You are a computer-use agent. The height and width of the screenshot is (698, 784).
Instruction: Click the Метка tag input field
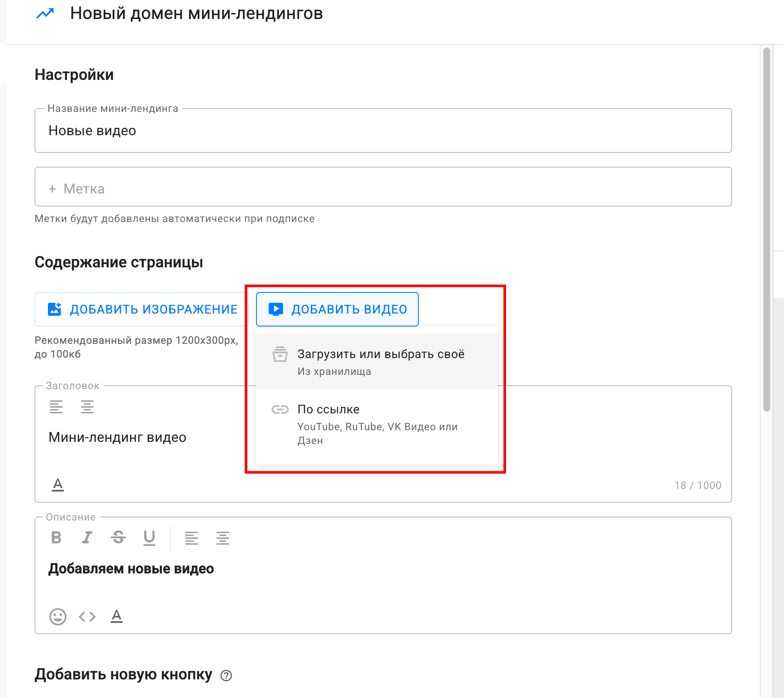(x=383, y=187)
